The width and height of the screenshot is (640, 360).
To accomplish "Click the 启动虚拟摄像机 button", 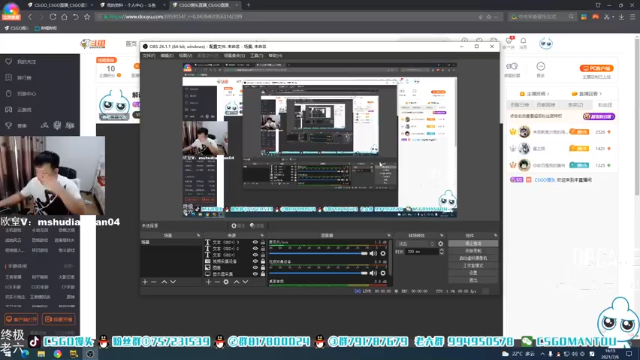I will tap(473, 258).
